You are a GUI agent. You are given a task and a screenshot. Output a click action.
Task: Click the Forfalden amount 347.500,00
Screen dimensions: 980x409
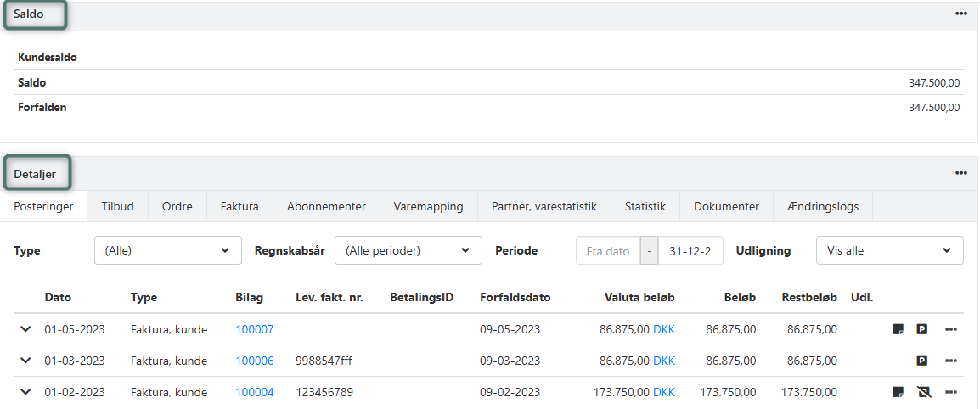click(x=934, y=108)
